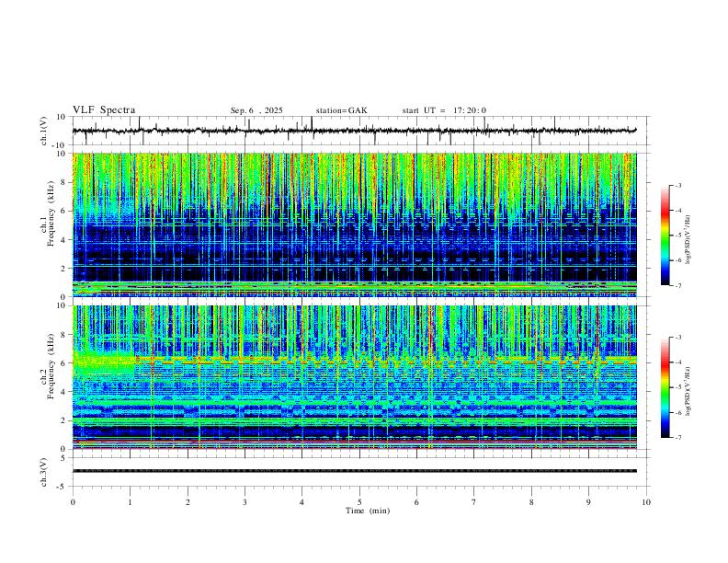Image resolution: width=728 pixels, height=563 pixels.
Task: Click the "VLF Spectra" plot title
Action: [104, 110]
